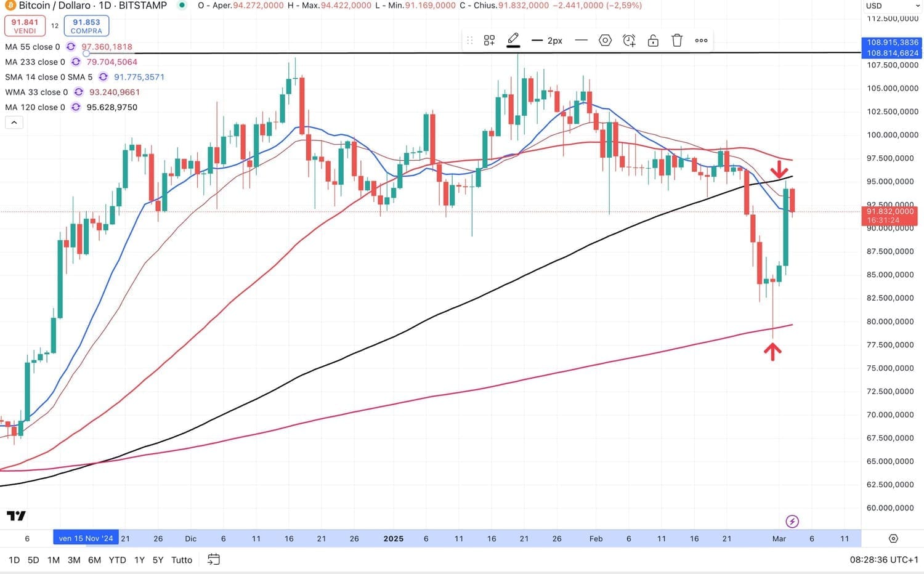Select the 3M time range
The width and height of the screenshot is (924, 574).
pyautogui.click(x=74, y=560)
